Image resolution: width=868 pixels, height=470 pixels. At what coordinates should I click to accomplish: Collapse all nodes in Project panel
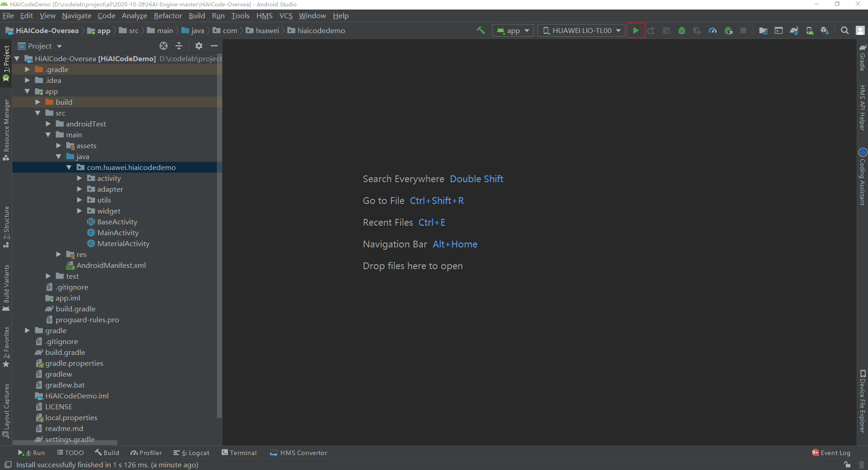(x=179, y=46)
